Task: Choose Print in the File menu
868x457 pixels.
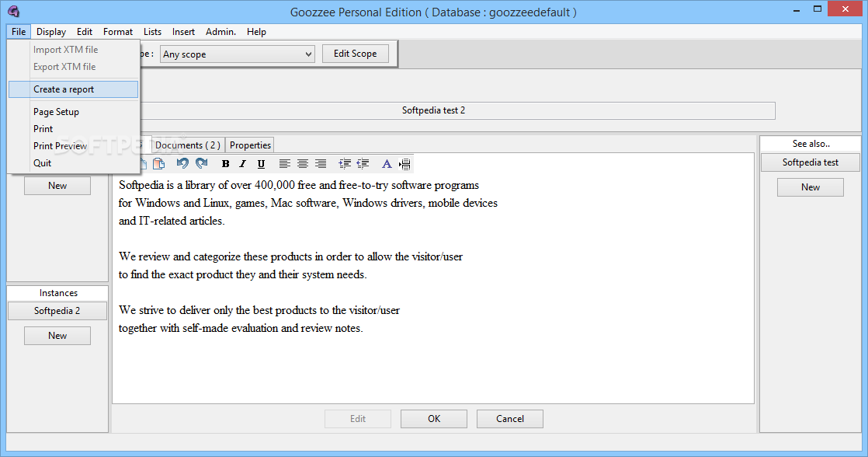Action: pyautogui.click(x=73, y=128)
